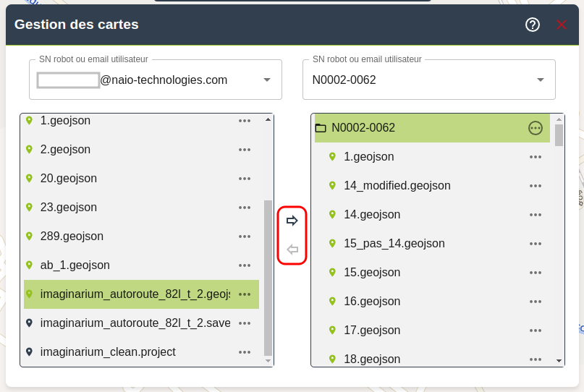Select ab_1.geojson in the left list
Image resolution: width=584 pixels, height=392 pixels.
point(75,265)
